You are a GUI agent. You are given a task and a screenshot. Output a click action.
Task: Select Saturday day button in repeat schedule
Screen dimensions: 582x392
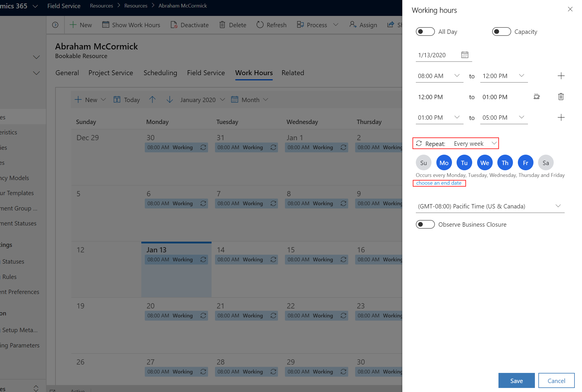pyautogui.click(x=545, y=163)
